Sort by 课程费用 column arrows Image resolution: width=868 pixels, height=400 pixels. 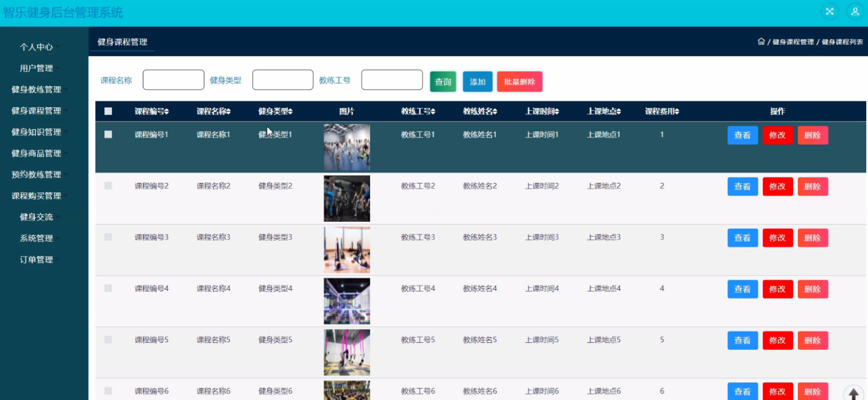(677, 112)
